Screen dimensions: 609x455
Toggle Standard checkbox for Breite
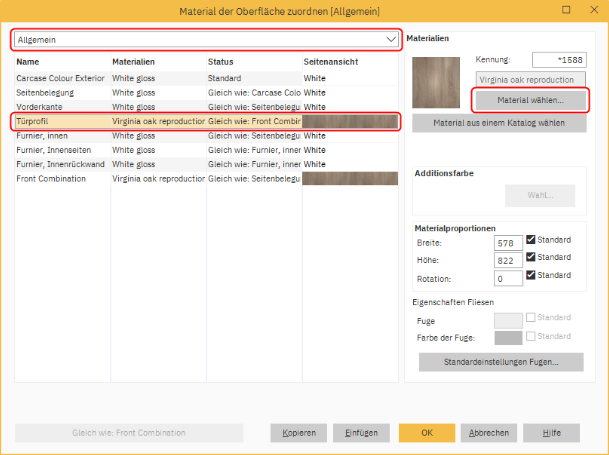(x=532, y=241)
